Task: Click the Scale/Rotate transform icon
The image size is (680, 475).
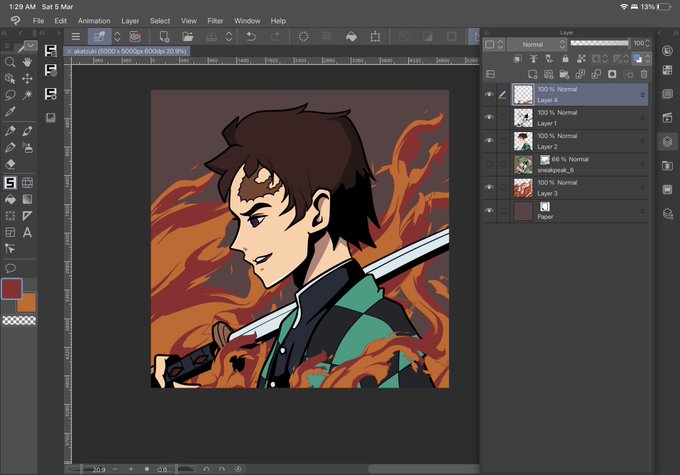Action: 376,37
